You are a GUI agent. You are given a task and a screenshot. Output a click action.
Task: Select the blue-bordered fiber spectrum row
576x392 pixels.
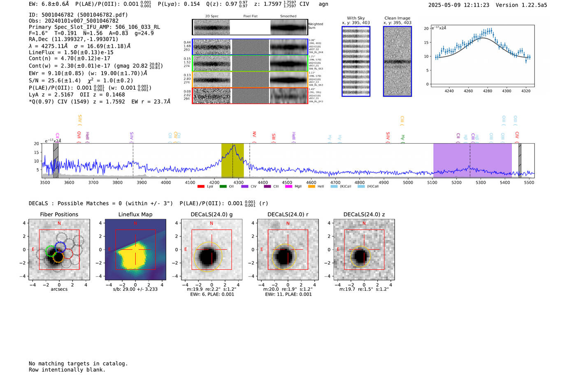[x=250, y=47]
